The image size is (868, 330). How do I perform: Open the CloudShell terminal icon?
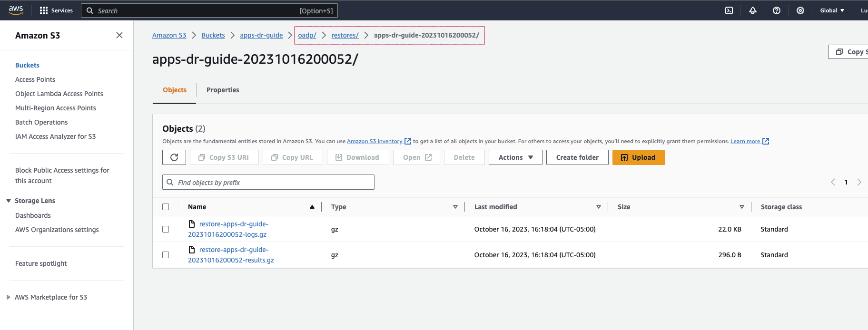[729, 10]
